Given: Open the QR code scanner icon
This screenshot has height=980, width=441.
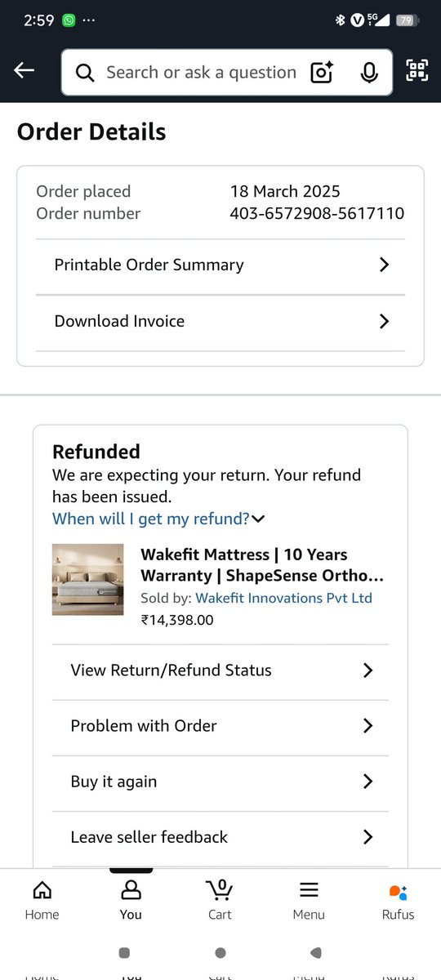Looking at the screenshot, I should point(417,71).
